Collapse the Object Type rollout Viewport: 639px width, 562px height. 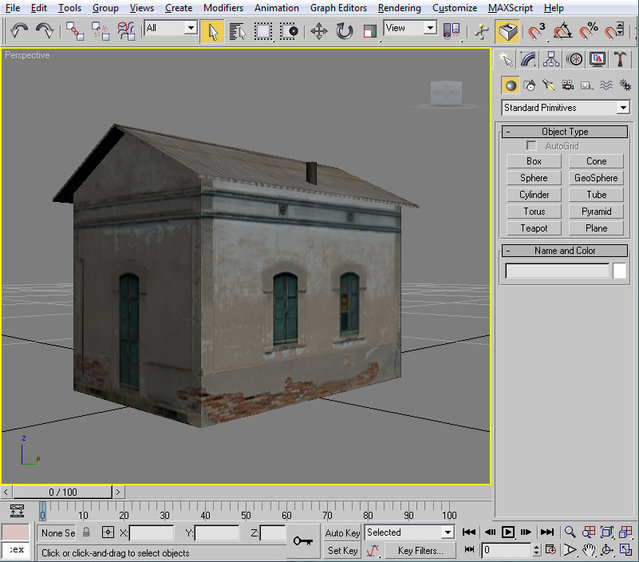click(x=564, y=131)
